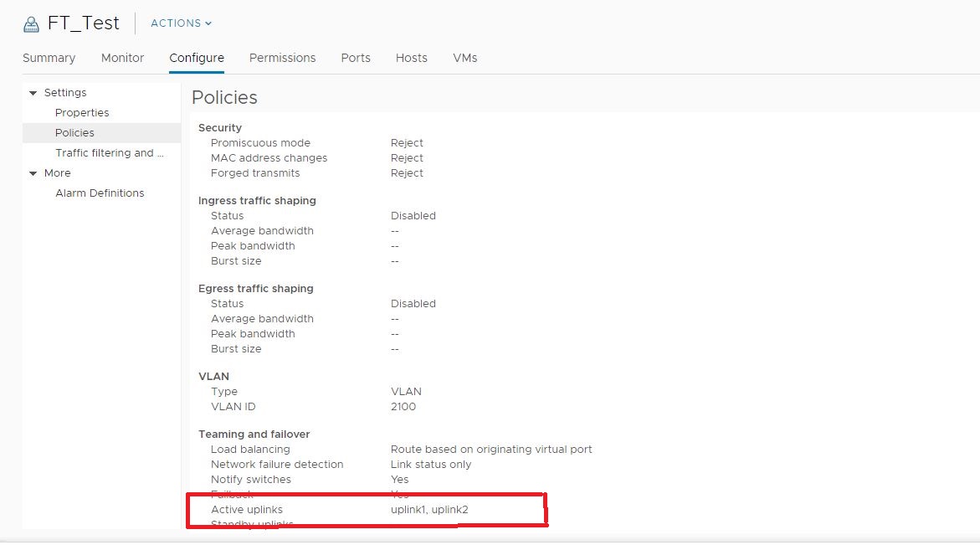Open the ACTIONS dropdown menu

[x=181, y=23]
